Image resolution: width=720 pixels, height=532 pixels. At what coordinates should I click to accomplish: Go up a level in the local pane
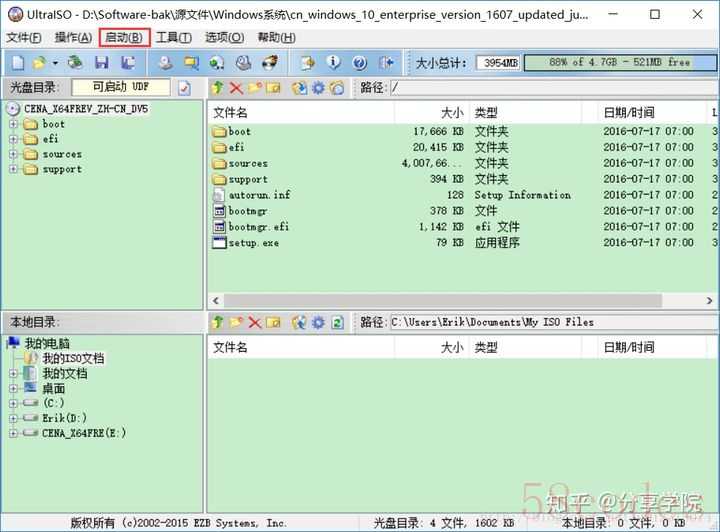click(217, 322)
